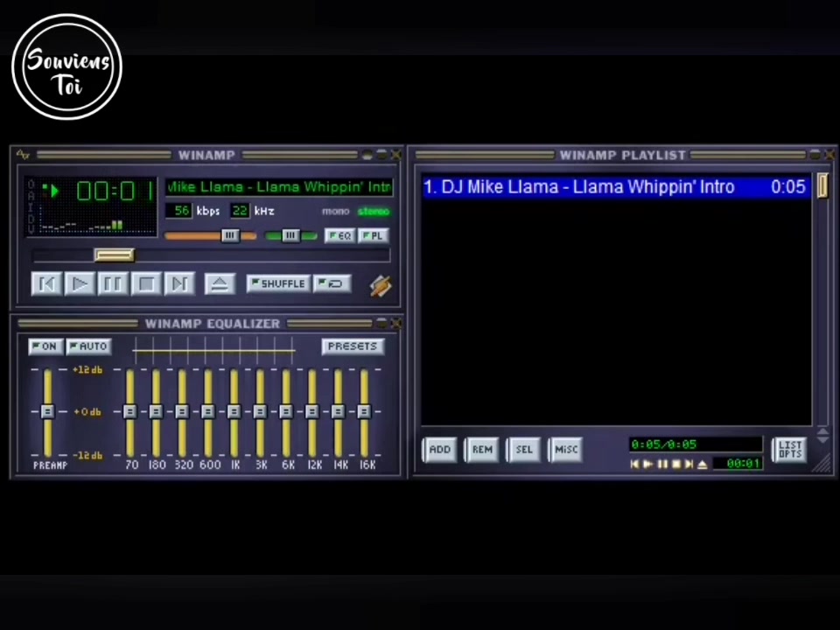Click the PREAMP slider handle
This screenshot has width=840, height=630.
(47, 411)
